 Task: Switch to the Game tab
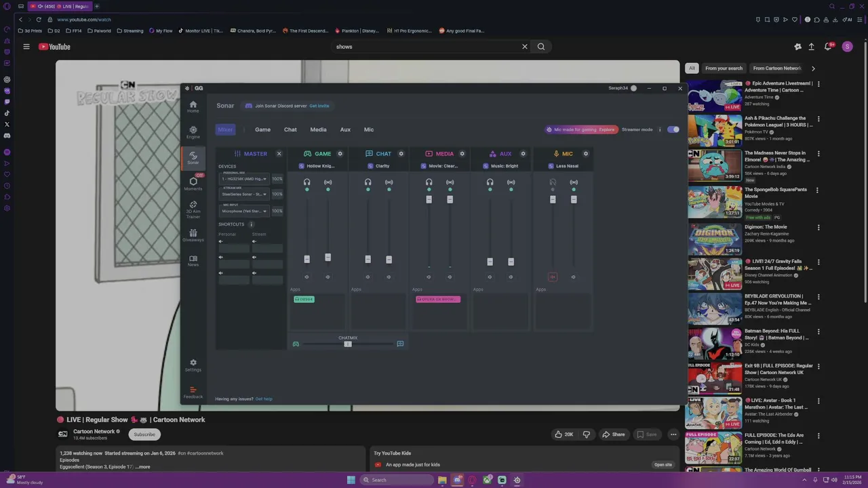coord(262,129)
